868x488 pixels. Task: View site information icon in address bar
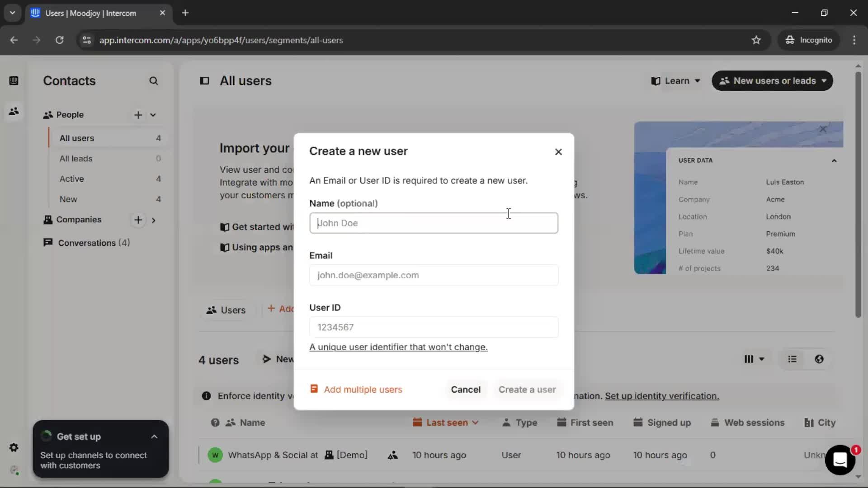(87, 40)
